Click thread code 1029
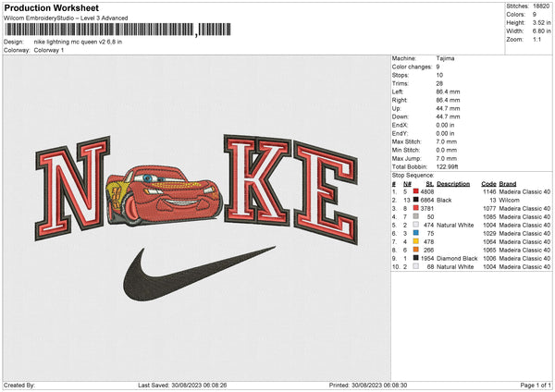555x392 pixels. tap(489, 234)
